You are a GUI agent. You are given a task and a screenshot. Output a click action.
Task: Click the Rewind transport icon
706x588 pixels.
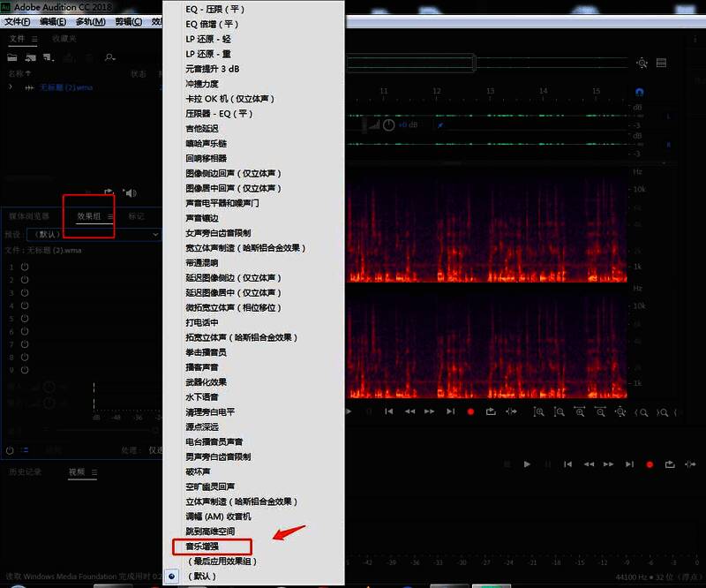pos(409,411)
